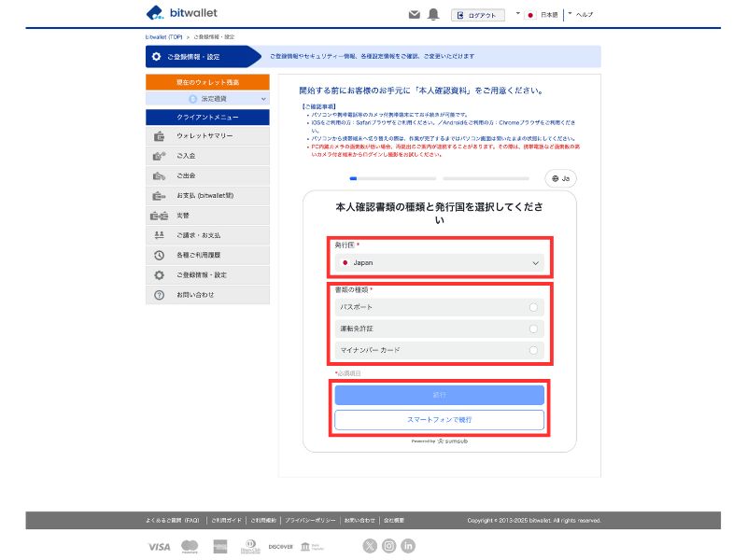The image size is (747, 560).
Task: Open the 発行国 country dropdown showing Japan
Action: pos(440,262)
